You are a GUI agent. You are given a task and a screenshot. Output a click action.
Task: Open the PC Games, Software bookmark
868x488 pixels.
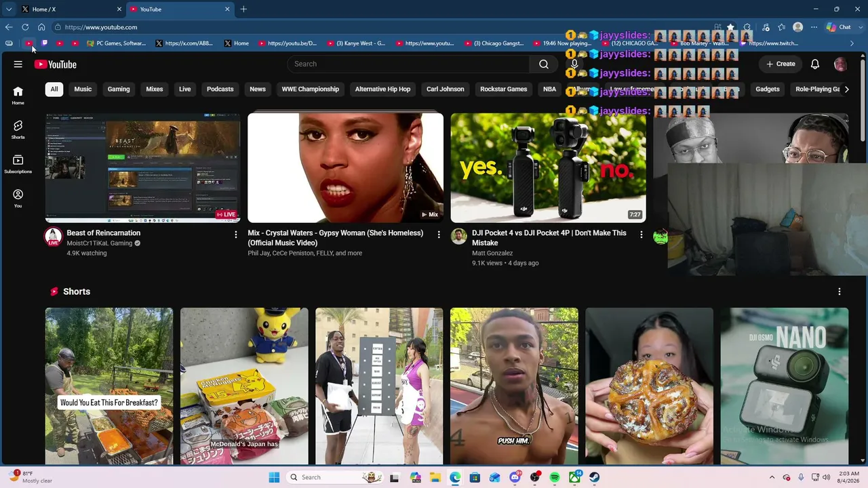point(116,43)
